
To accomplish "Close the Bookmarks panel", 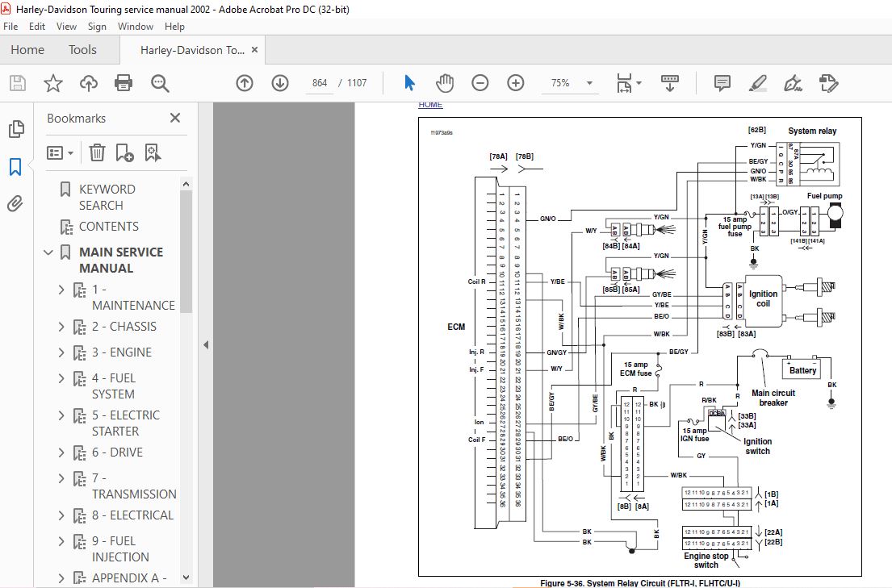I will click(x=175, y=118).
